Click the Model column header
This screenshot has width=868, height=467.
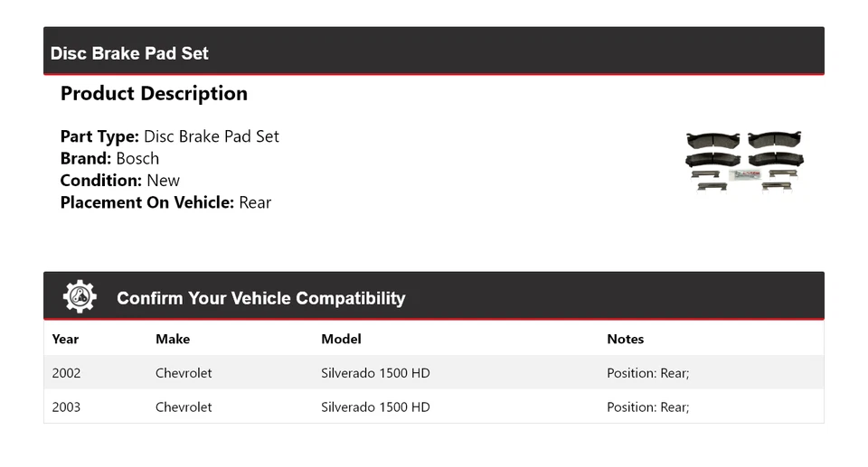tap(341, 339)
